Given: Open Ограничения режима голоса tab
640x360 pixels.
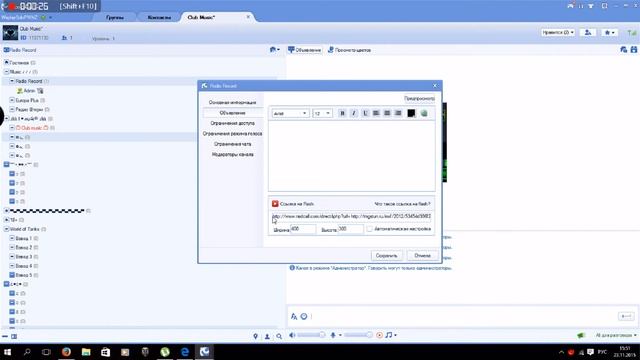Looking at the screenshot, I should (x=232, y=133).
